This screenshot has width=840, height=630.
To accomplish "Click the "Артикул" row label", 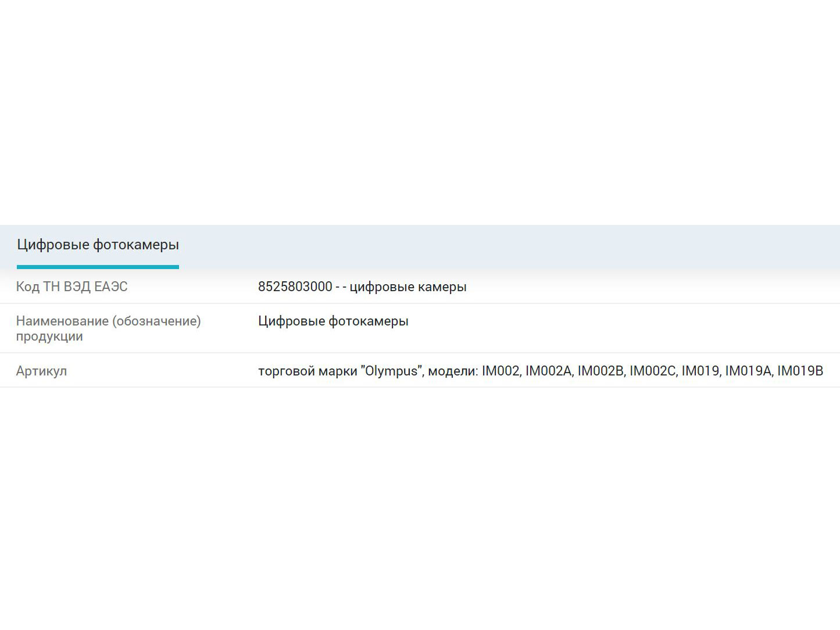I will click(41, 371).
